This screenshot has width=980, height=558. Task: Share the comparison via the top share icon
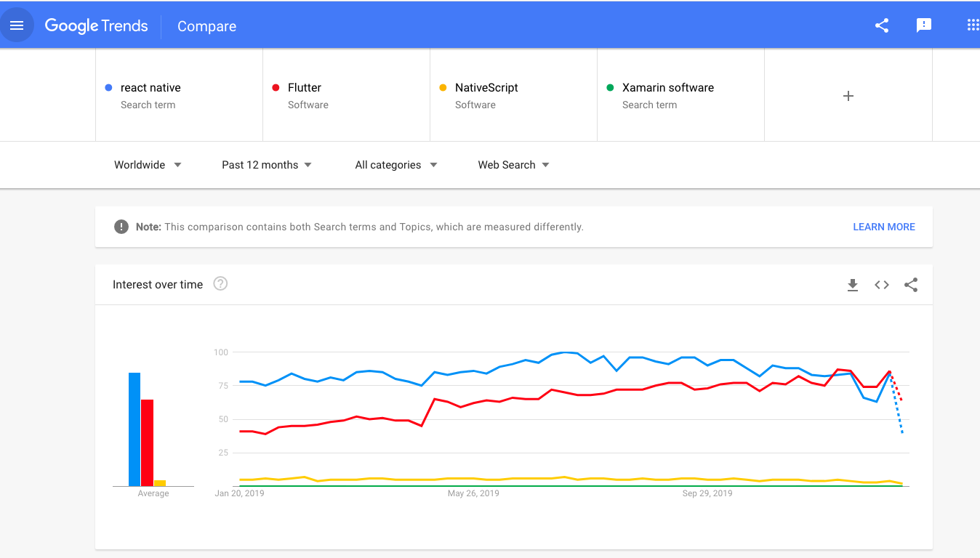(882, 25)
